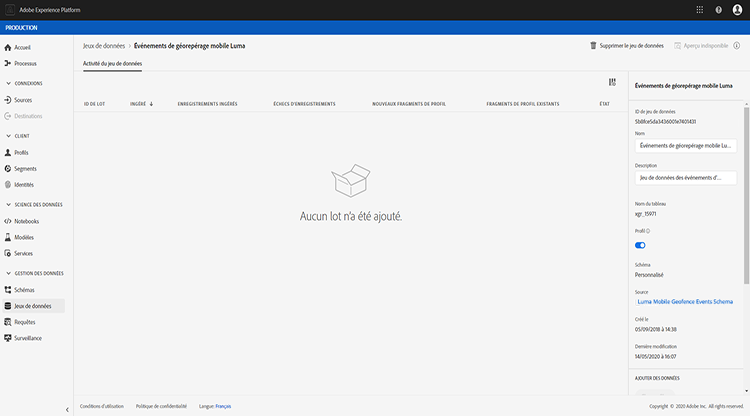750x416 pixels.
Task: Click the FRAGMENTS DE PROFIL EXISTANTS header
Action: click(x=522, y=104)
